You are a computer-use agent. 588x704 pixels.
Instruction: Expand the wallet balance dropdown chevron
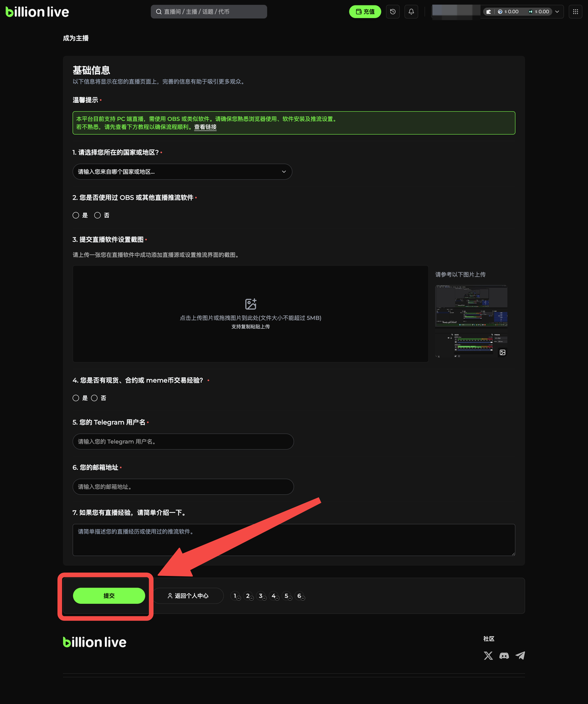[x=557, y=12]
